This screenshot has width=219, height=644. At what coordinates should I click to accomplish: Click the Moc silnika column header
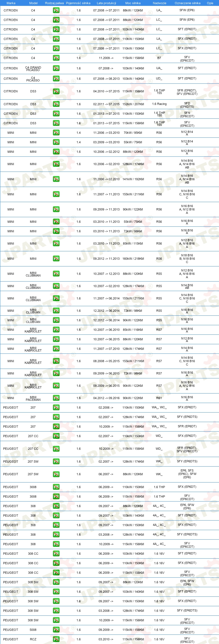click(x=133, y=3)
